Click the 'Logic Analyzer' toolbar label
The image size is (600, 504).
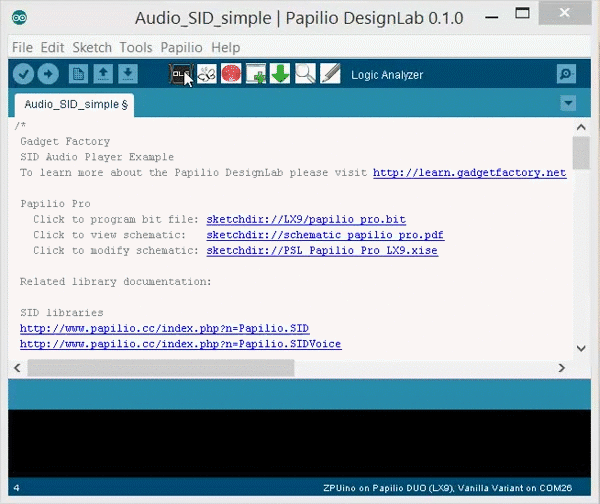[387, 75]
